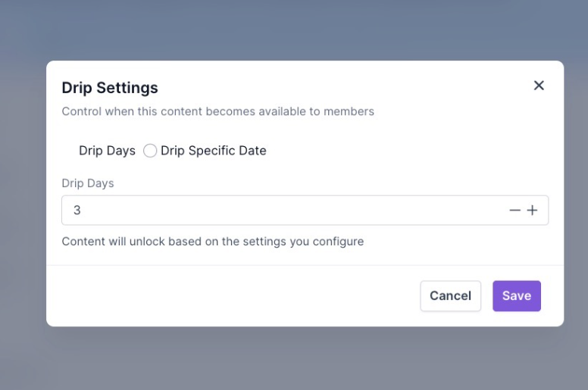Viewport: 588px width, 390px height.
Task: Choose the Drip Days radio option
Action: pyautogui.click(x=107, y=151)
